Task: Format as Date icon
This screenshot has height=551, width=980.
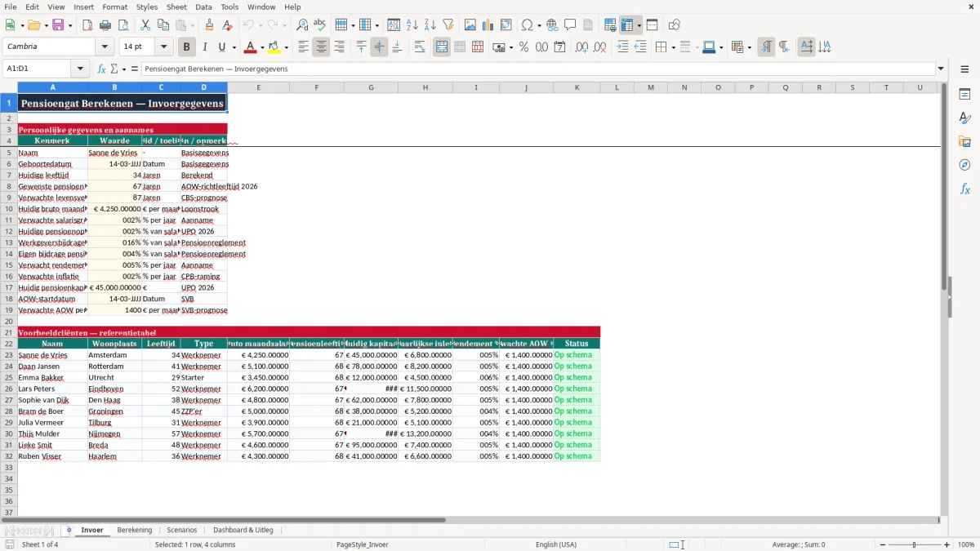Action: tap(560, 47)
